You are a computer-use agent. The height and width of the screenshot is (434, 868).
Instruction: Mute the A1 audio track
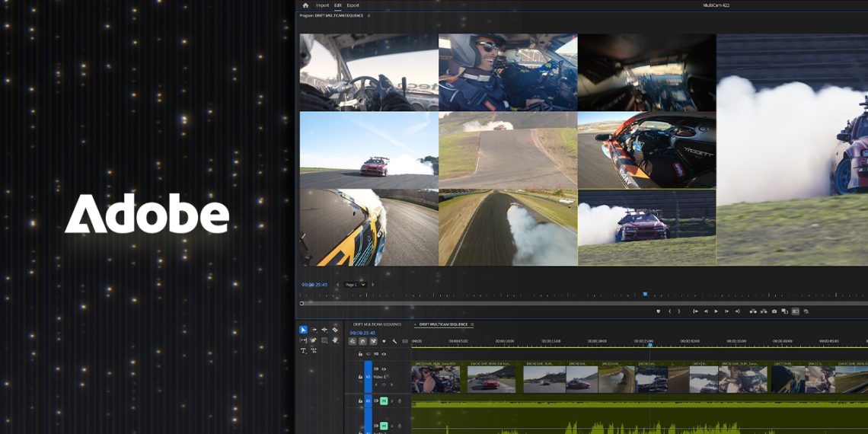384,400
